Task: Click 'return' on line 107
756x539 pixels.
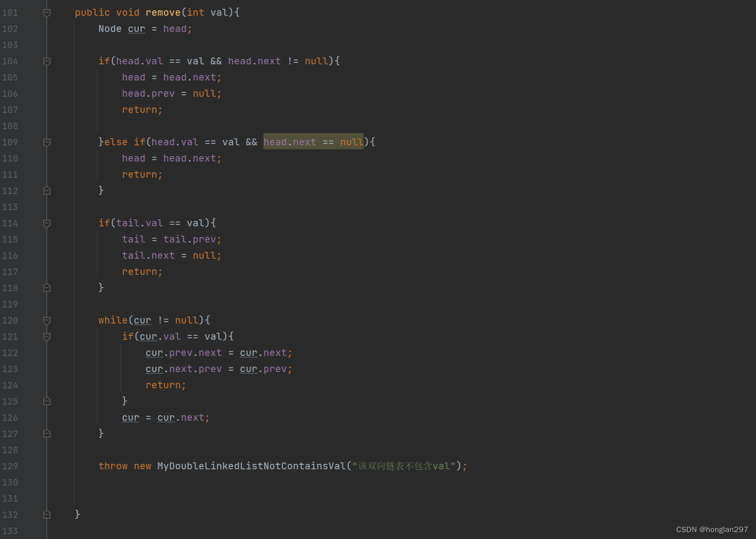Action: 140,109
